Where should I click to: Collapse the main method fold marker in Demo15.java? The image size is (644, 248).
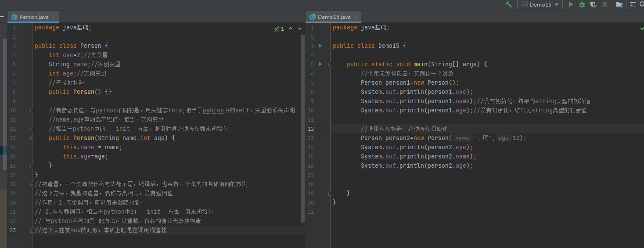330,64
